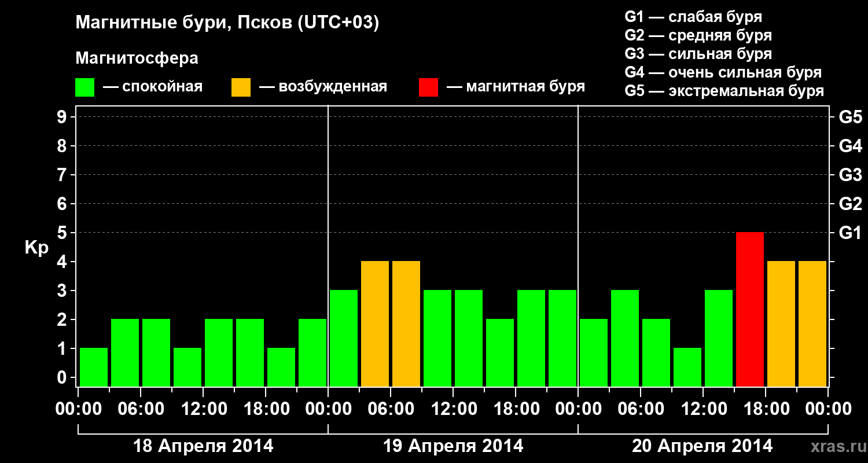The height and width of the screenshot is (463, 868).
Task: Click the green 'спокойная' legend swatch
Action: point(84,87)
